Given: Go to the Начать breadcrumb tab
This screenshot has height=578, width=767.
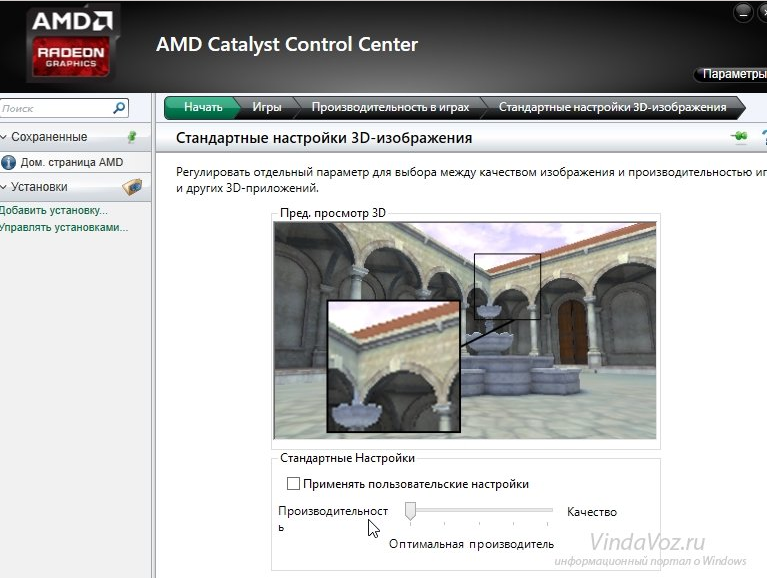Looking at the screenshot, I should pos(203,108).
